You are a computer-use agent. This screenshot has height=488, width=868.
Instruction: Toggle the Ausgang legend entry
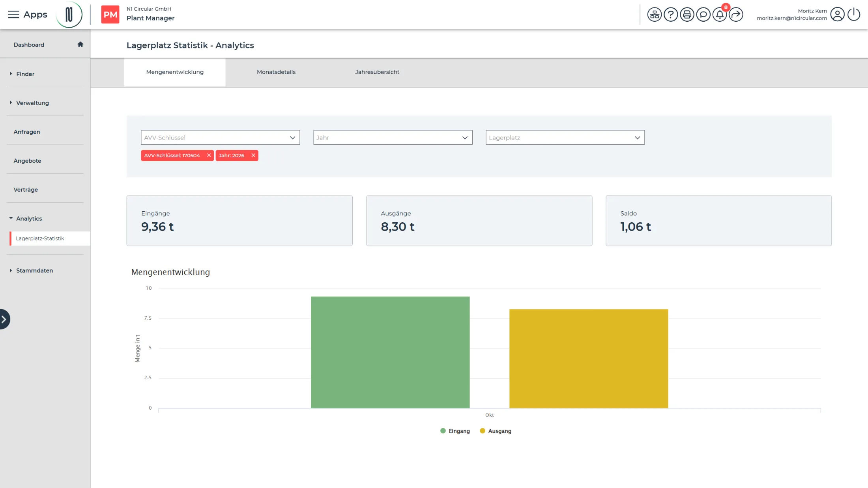tap(496, 431)
